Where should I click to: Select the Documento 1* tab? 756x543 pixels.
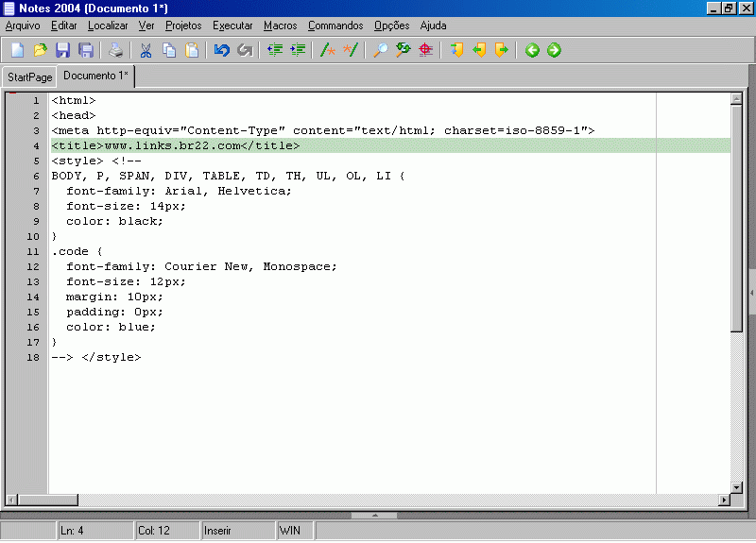(95, 76)
